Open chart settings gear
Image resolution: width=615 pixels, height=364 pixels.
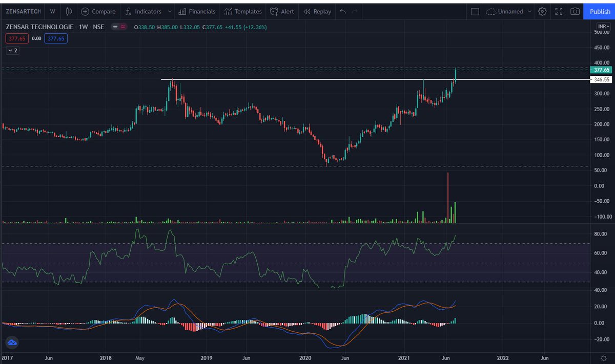(543, 11)
